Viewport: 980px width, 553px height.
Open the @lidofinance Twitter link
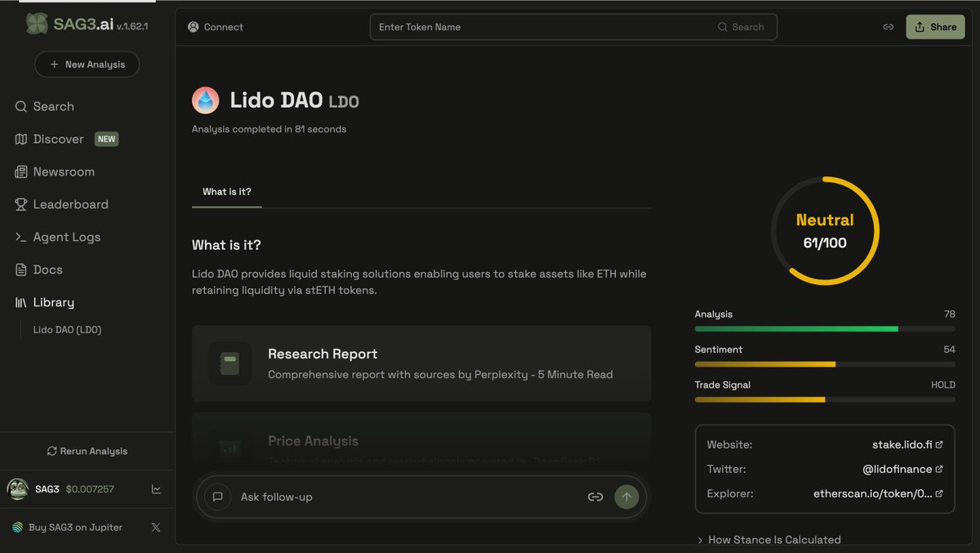coord(898,470)
